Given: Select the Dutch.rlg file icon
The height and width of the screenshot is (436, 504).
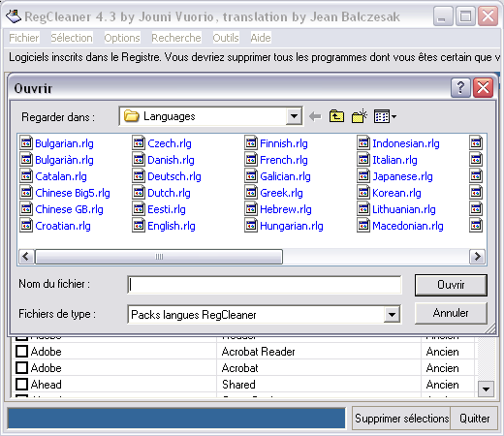Looking at the screenshot, I should click(x=139, y=192).
